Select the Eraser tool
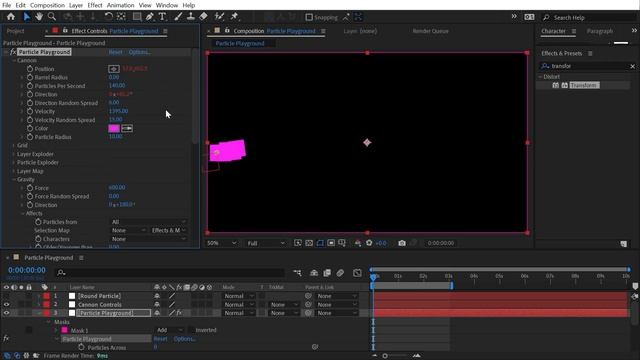Viewport: 640px width, 360px height. click(x=203, y=17)
